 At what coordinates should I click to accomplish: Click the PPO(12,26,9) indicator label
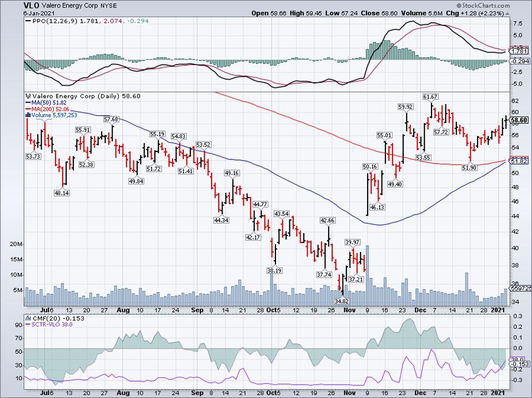56,21
